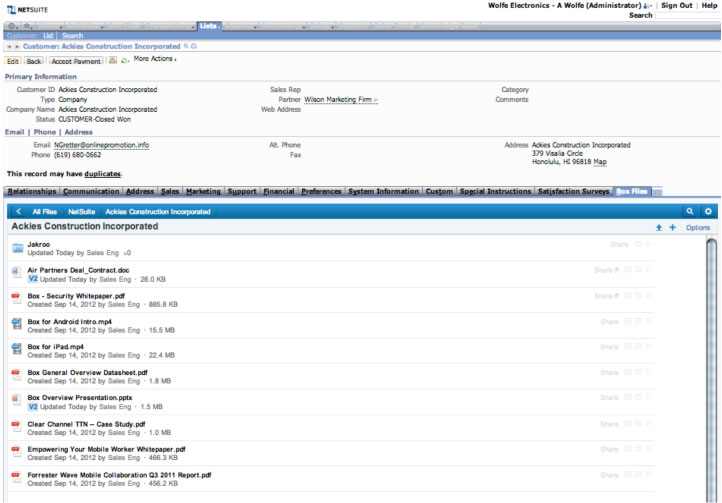Open the recent records clock icon

[12, 26]
